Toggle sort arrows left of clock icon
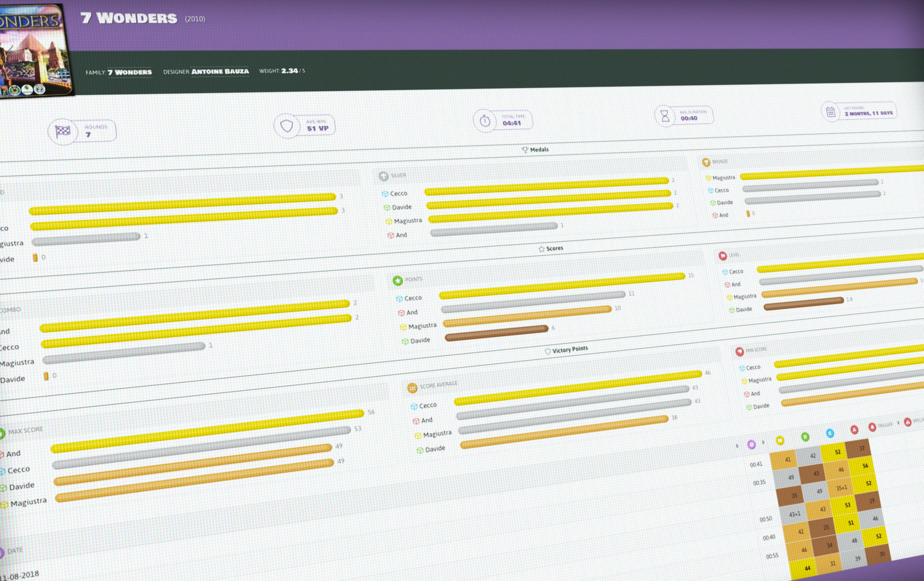The image size is (924, 581). coord(737,446)
